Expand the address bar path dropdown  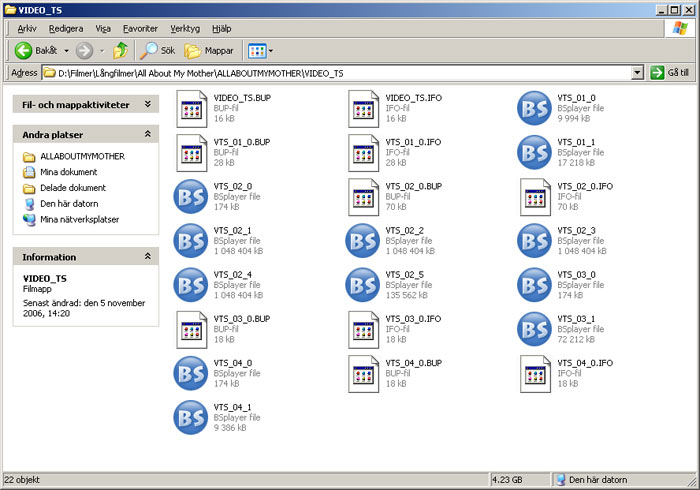pos(637,73)
